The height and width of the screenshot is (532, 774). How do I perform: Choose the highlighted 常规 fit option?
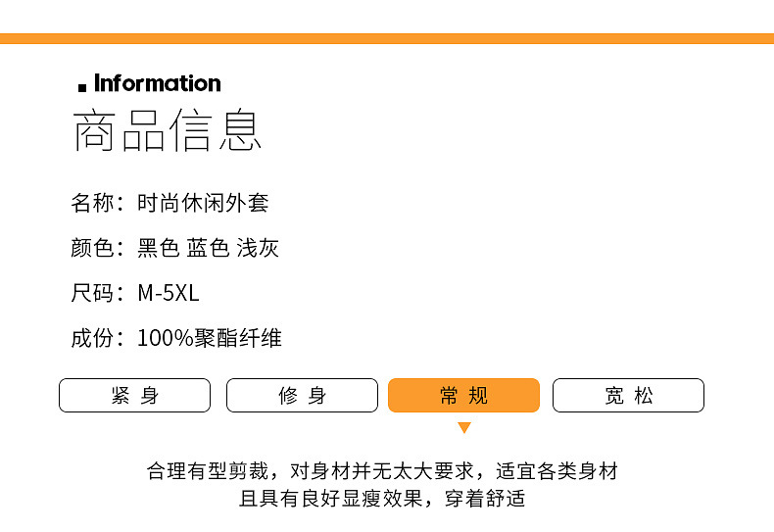[464, 396]
